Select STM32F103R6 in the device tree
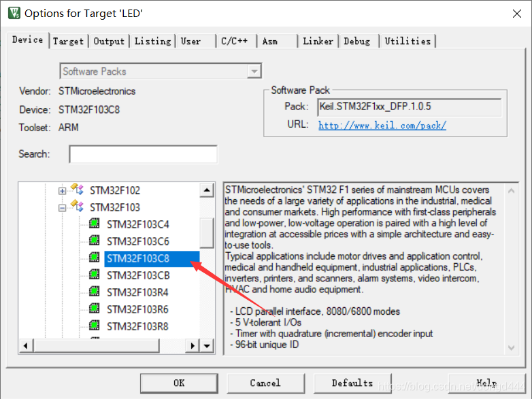The image size is (532, 399). tap(137, 309)
